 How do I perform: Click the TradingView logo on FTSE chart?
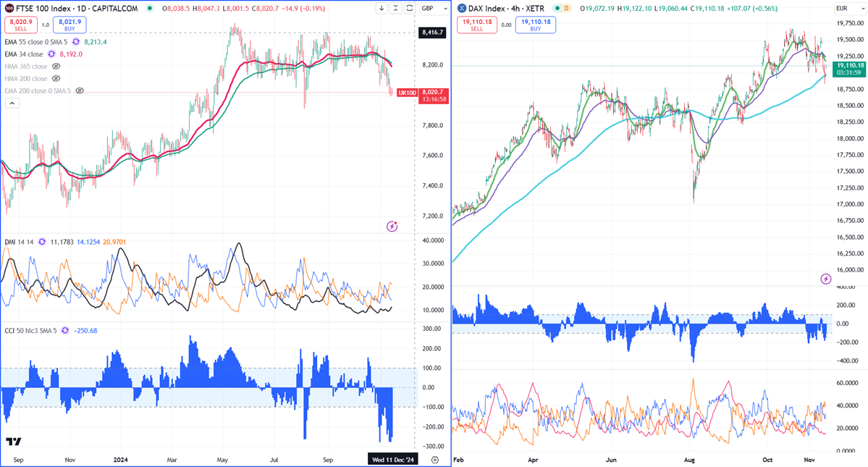(13, 441)
